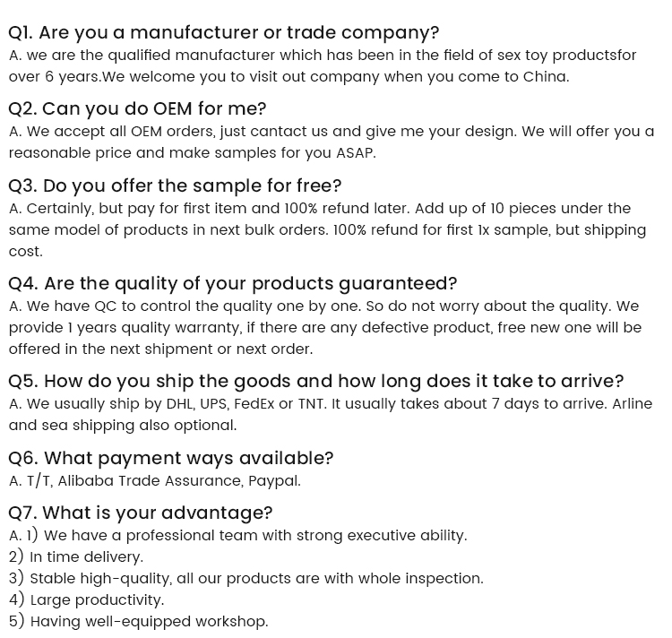Image resolution: width=672 pixels, height=638 pixels.
Task: Click the answer starting with 'Certainly, but pay'
Action: click(320, 209)
